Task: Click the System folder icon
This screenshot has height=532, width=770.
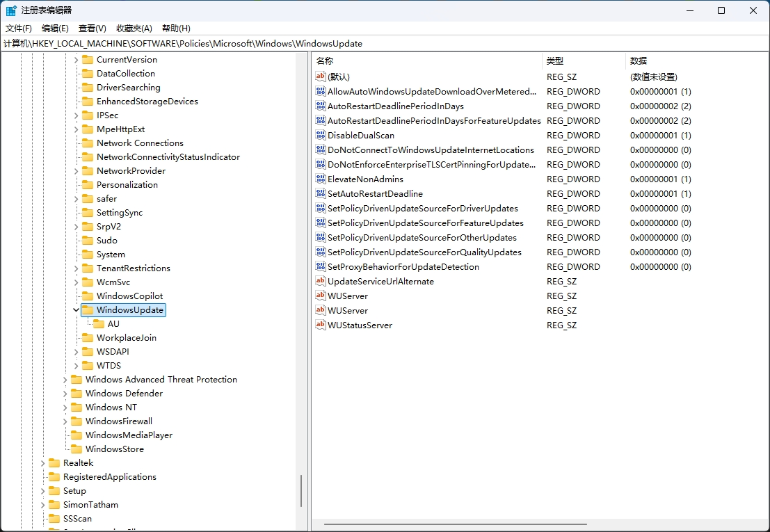Action: pyautogui.click(x=88, y=255)
